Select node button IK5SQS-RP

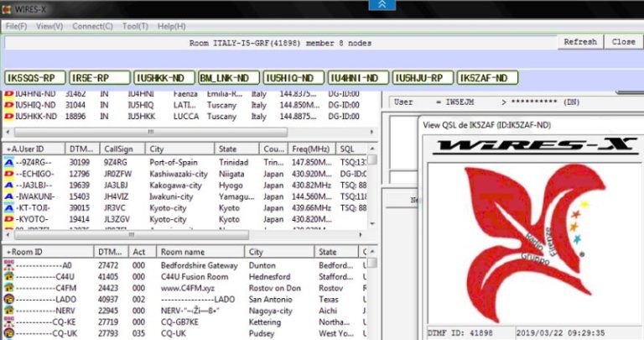coord(35,78)
